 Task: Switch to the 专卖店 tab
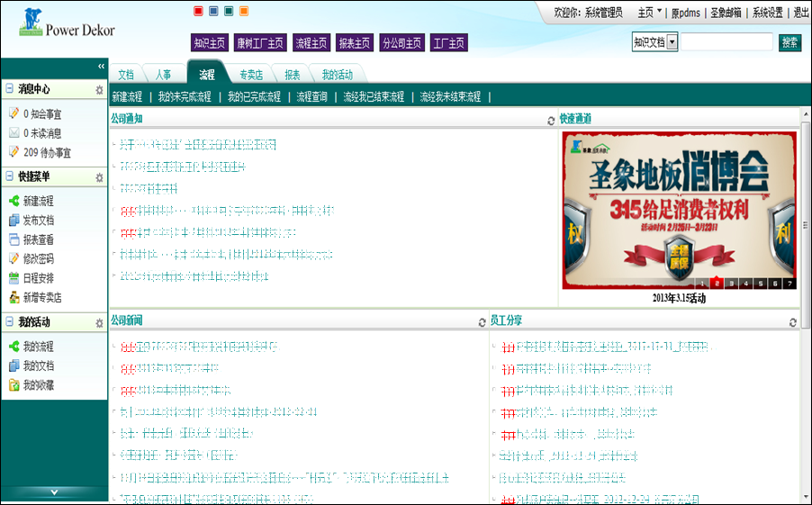[251, 75]
